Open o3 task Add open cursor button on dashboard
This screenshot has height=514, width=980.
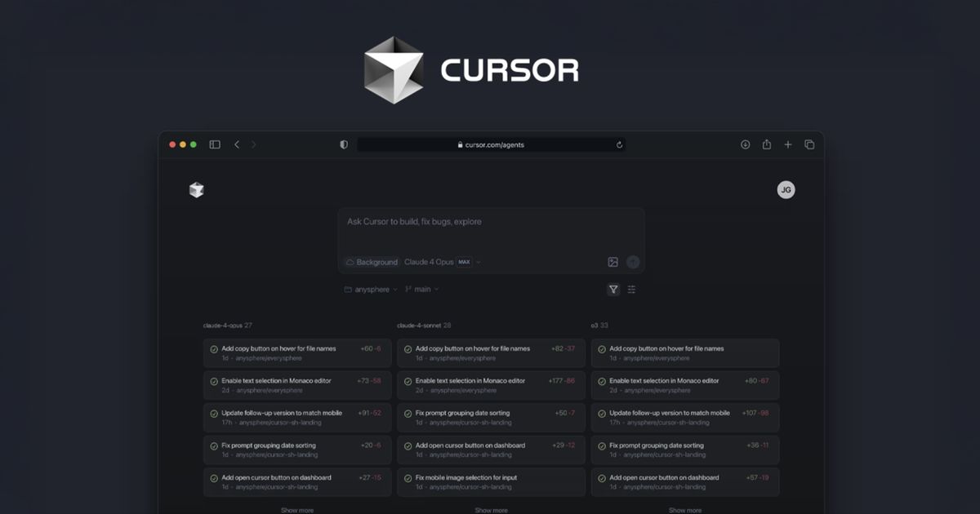685,482
